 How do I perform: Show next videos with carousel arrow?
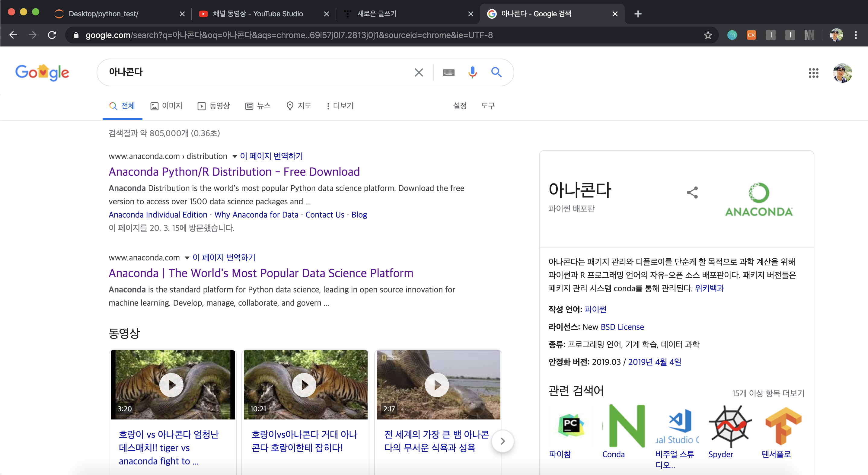point(503,441)
